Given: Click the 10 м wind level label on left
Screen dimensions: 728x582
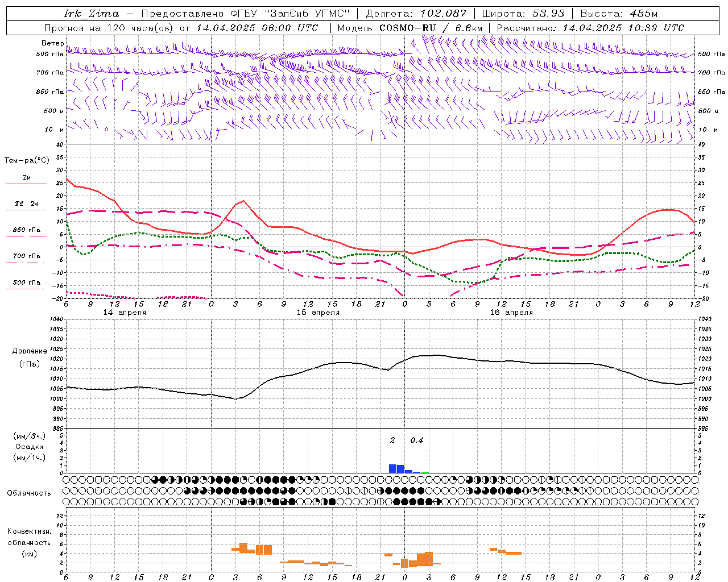Looking at the screenshot, I should pyautogui.click(x=55, y=130).
